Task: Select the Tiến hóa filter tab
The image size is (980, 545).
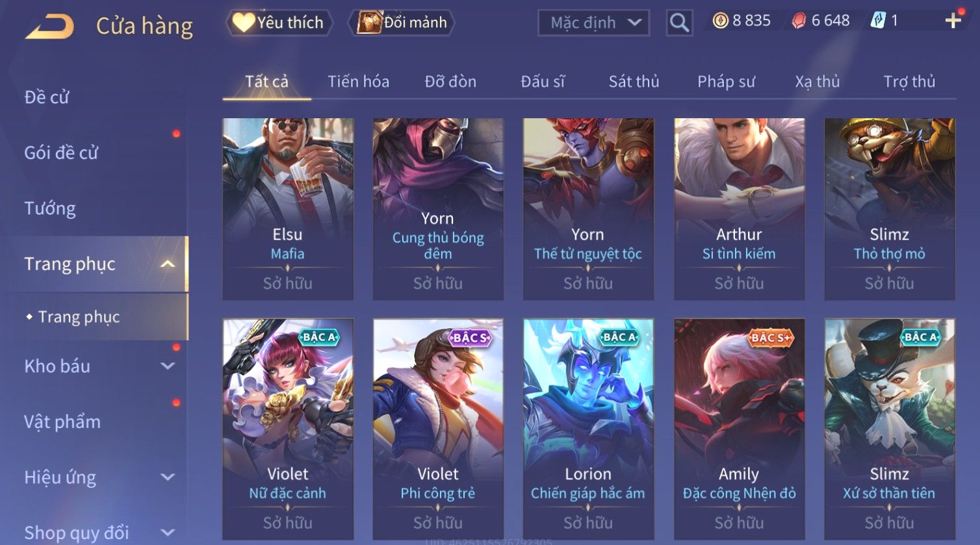Action: 358,82
